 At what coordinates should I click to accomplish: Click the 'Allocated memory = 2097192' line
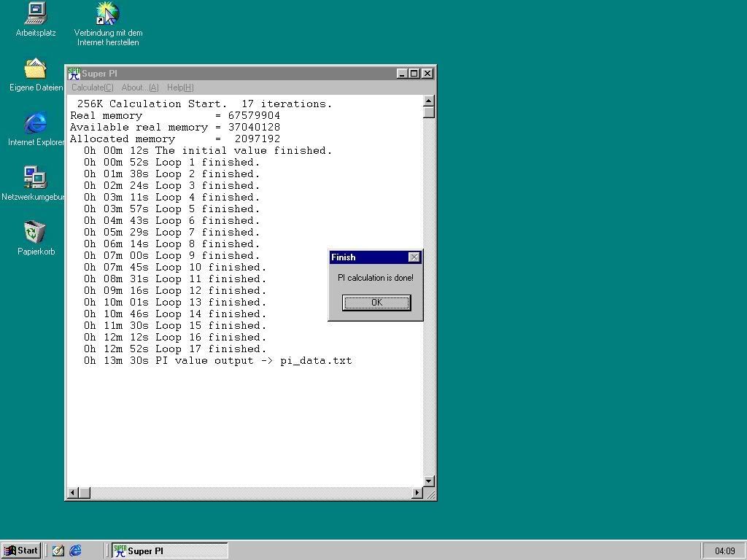coord(175,139)
